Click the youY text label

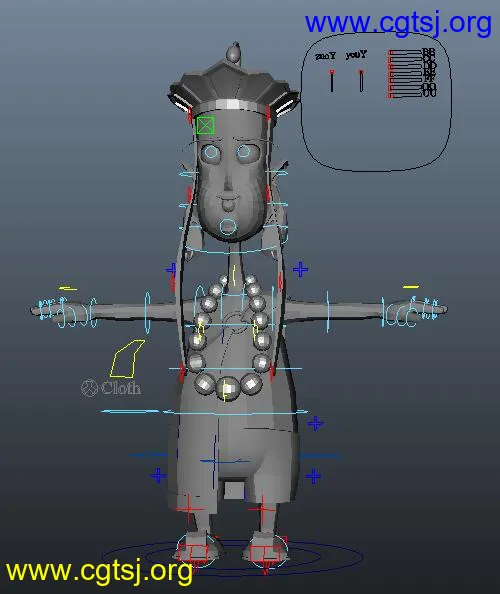356,55
